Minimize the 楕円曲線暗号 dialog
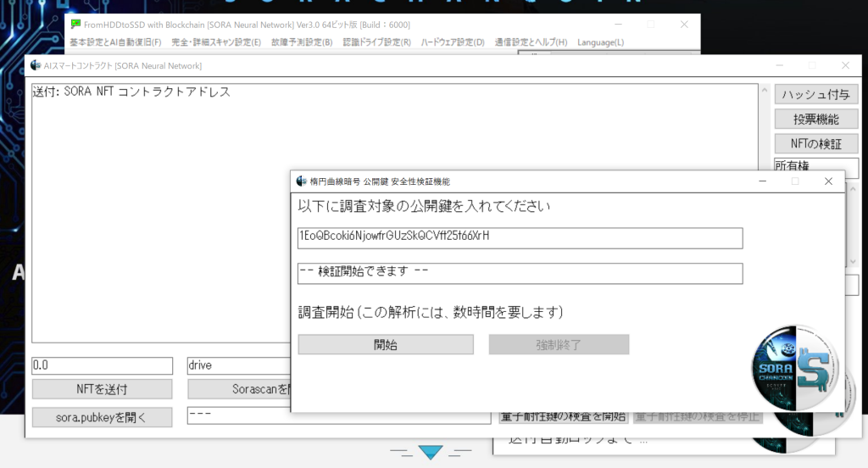868x468 pixels. tap(762, 181)
